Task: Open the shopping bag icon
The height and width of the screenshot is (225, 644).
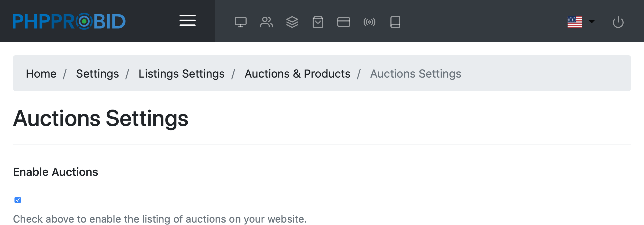Action: pyautogui.click(x=318, y=22)
